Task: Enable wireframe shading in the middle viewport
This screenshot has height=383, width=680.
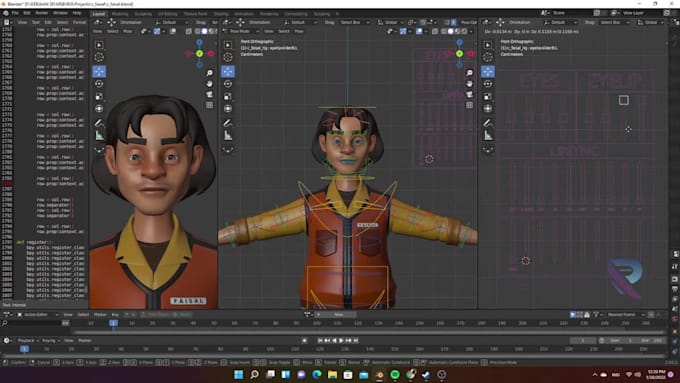Action: click(444, 31)
